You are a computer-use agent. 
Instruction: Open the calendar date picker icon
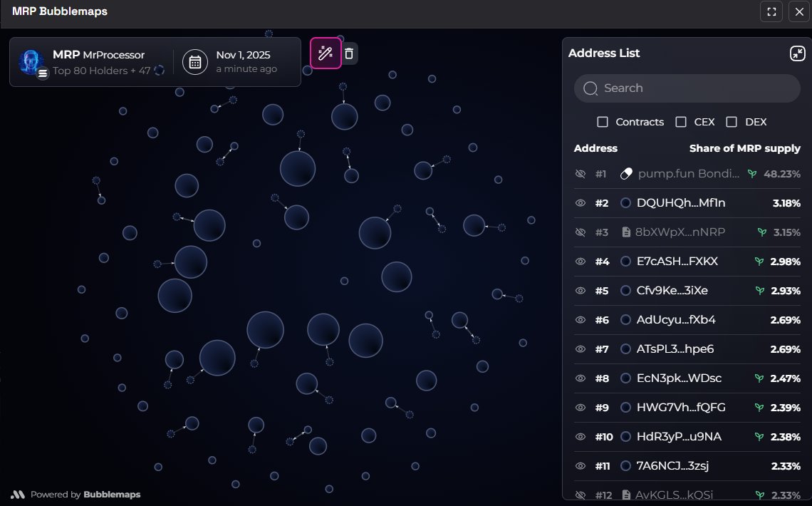(x=195, y=62)
